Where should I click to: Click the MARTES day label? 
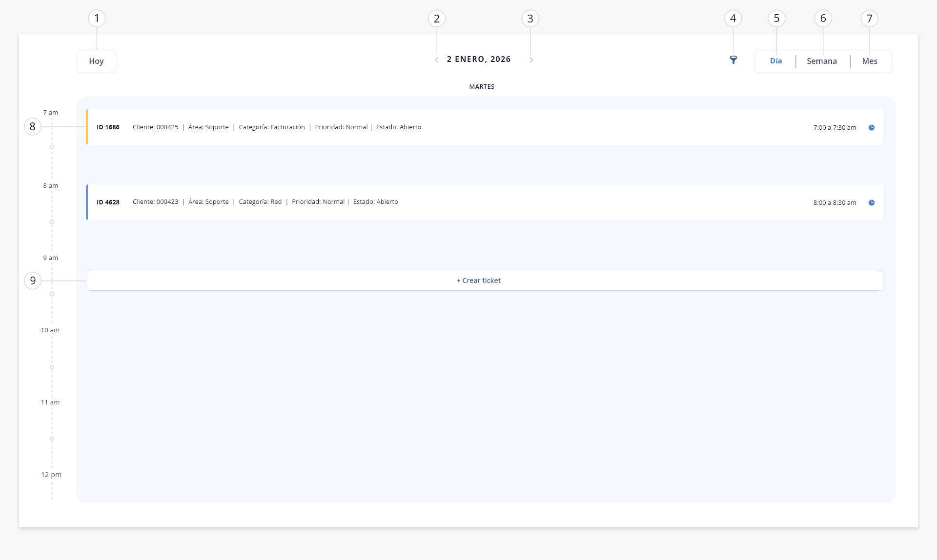[x=482, y=86]
